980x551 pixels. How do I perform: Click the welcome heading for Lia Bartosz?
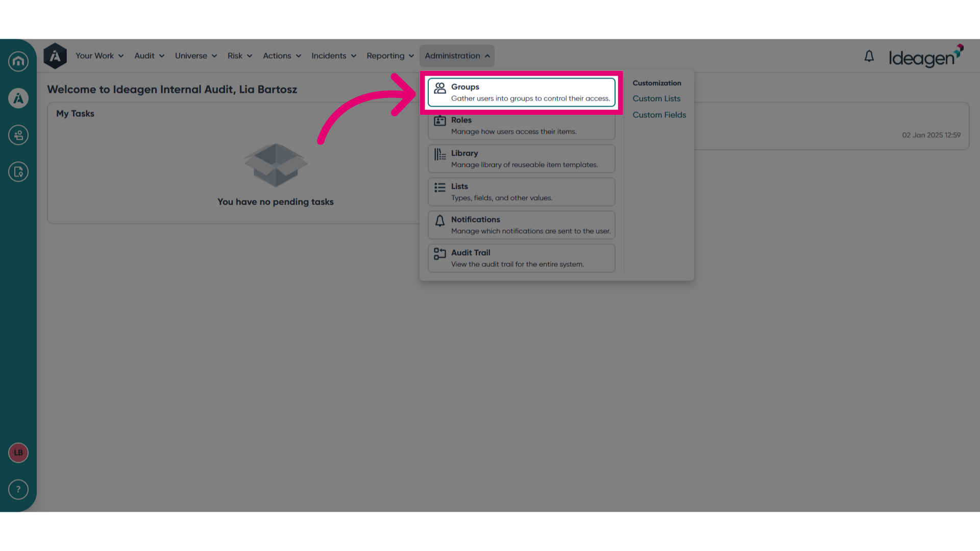172,89
